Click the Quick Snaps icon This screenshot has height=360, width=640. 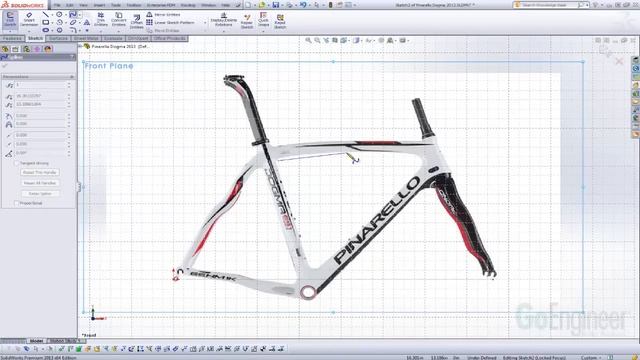(263, 18)
